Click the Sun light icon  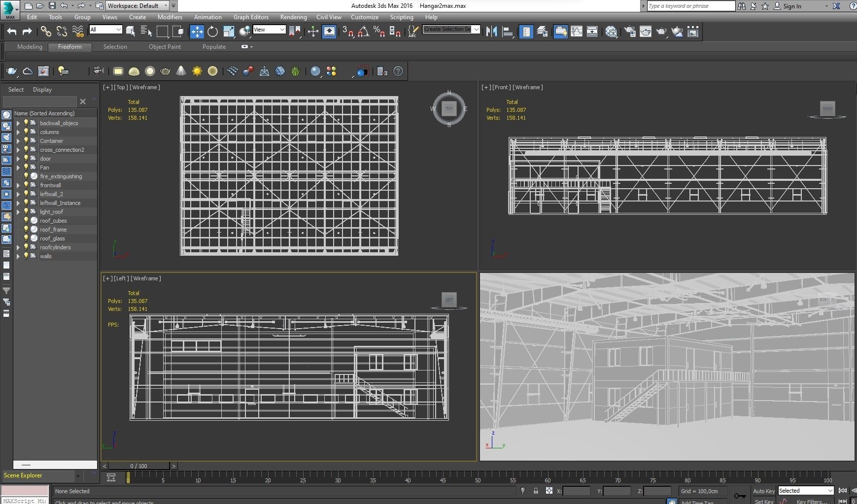point(197,71)
